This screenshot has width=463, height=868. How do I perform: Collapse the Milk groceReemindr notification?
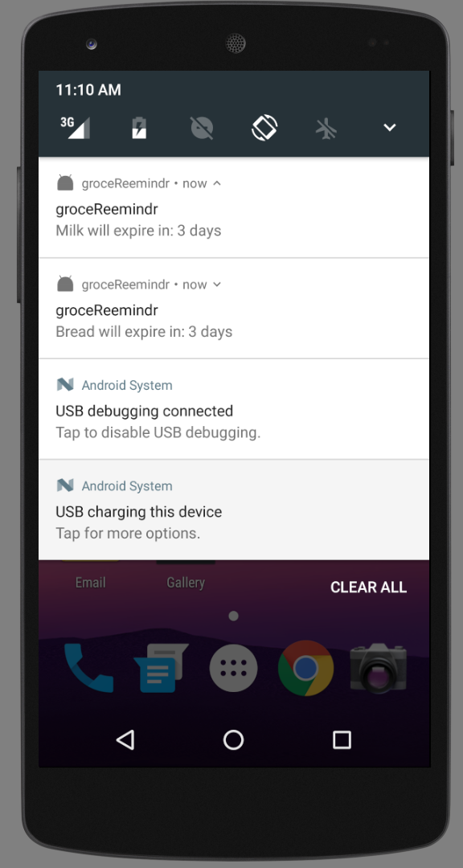[x=217, y=183]
